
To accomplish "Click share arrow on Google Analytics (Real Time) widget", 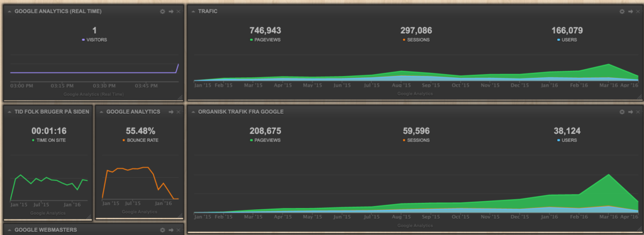I will point(171,11).
